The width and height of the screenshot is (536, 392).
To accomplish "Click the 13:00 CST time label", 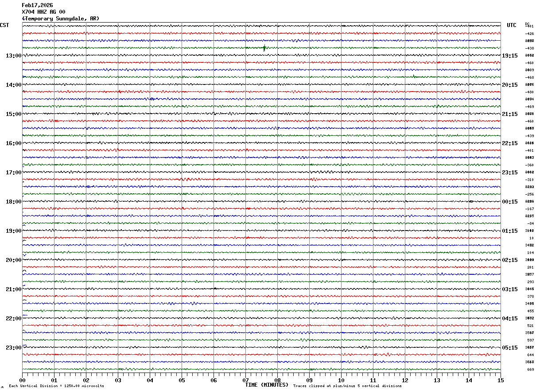I will 13,56.
